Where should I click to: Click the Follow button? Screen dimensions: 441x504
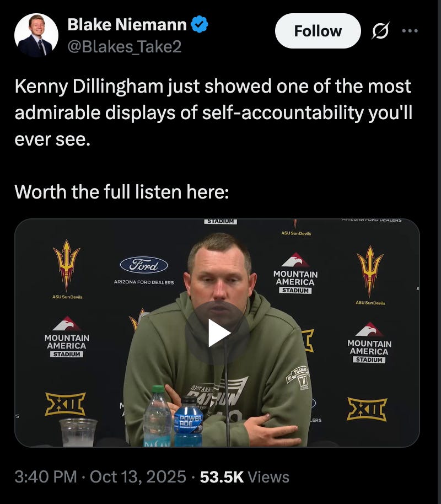point(318,31)
